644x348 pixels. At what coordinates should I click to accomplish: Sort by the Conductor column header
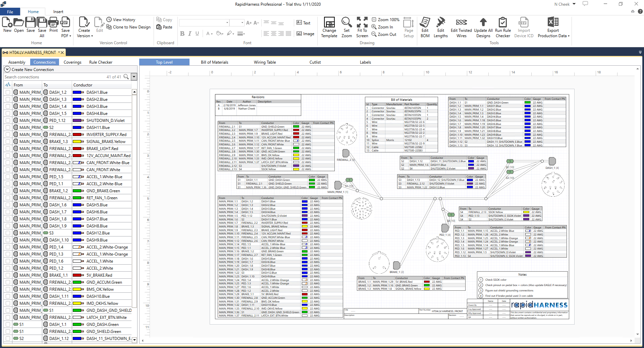[102, 85]
